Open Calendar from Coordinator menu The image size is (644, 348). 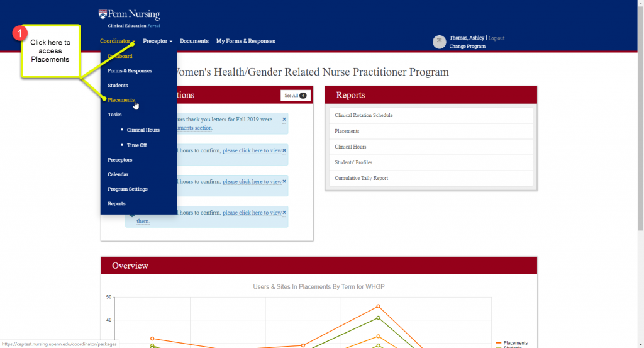click(118, 174)
